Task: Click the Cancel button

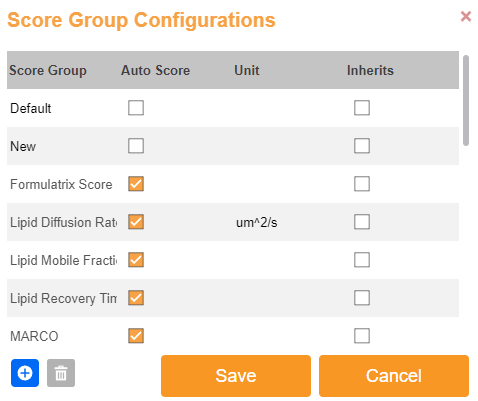Action: pyautogui.click(x=394, y=376)
